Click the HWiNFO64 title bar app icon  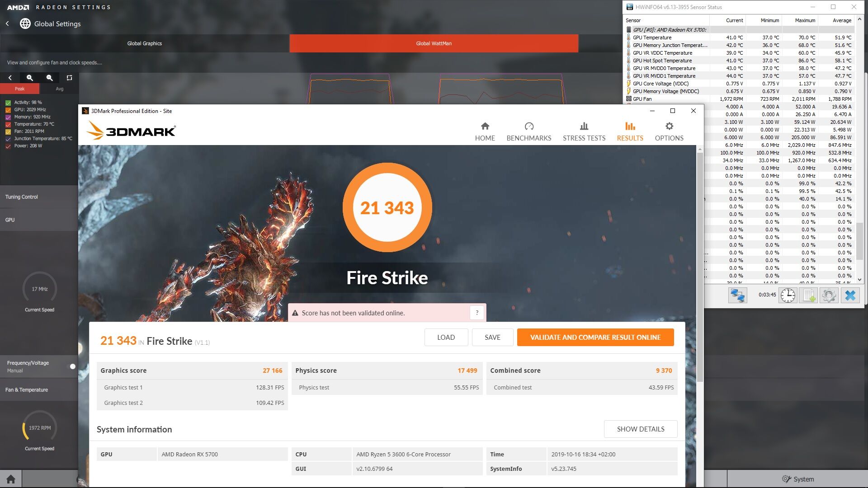coord(630,7)
